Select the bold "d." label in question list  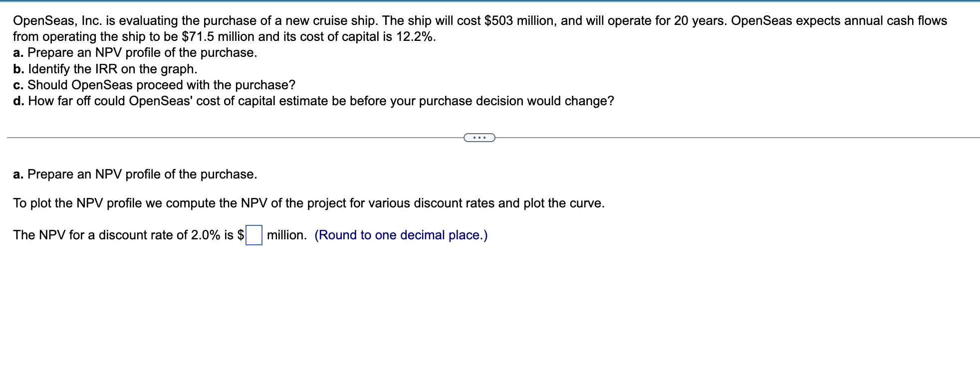19,101
